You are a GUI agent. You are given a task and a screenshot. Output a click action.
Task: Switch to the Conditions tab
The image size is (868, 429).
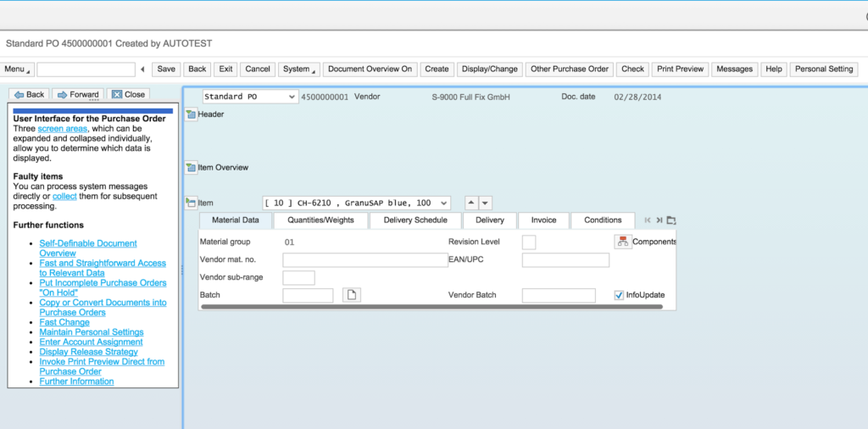click(x=603, y=220)
